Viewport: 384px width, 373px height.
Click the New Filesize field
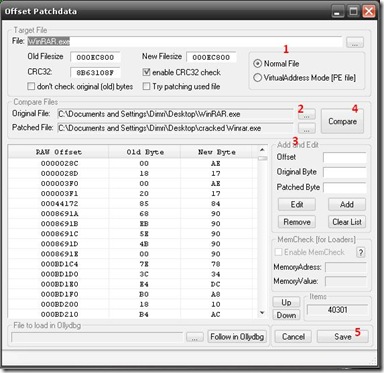[x=211, y=57]
